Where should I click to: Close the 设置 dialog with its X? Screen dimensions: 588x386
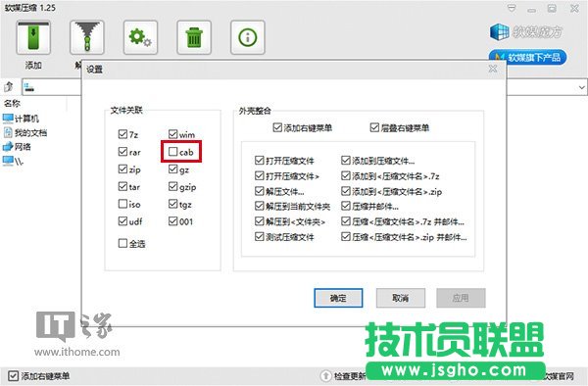(x=493, y=69)
